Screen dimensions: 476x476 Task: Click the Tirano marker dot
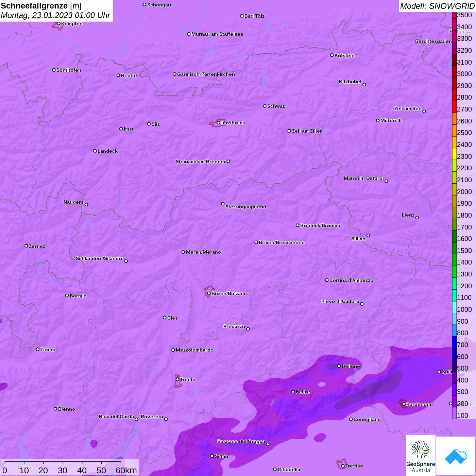38,349
